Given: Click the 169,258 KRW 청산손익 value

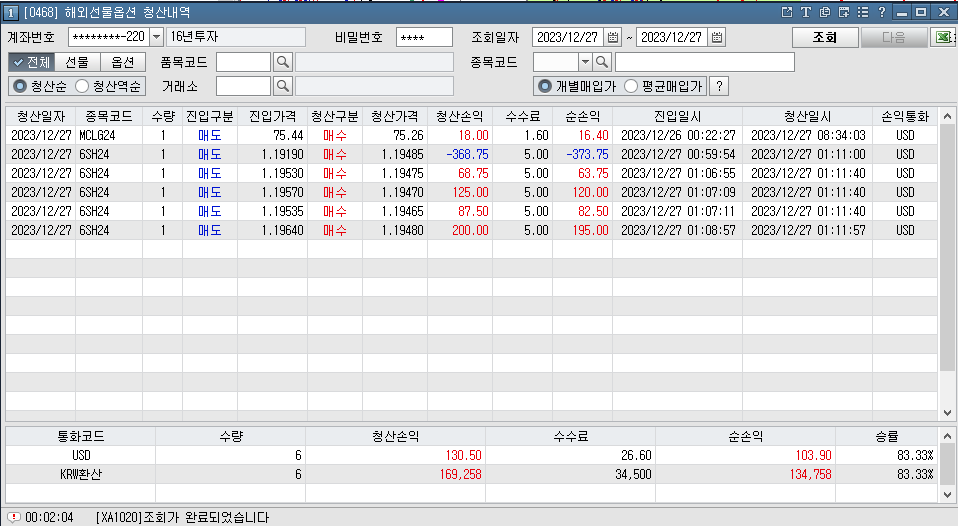Looking at the screenshot, I should point(460,474).
